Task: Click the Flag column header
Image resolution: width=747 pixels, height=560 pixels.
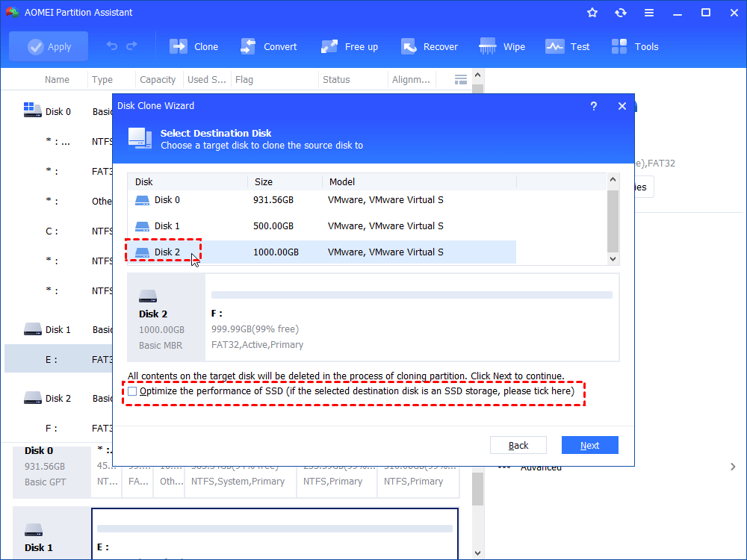Action: (244, 80)
